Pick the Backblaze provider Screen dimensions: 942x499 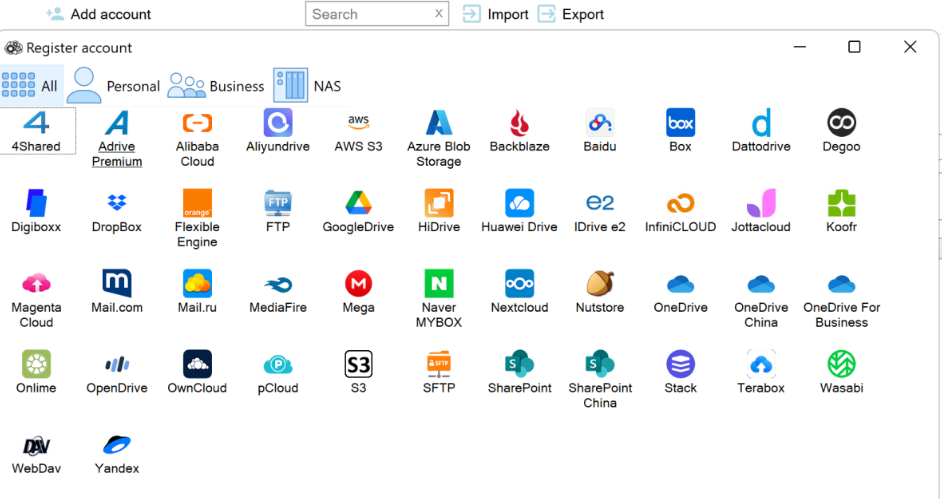[x=519, y=131]
